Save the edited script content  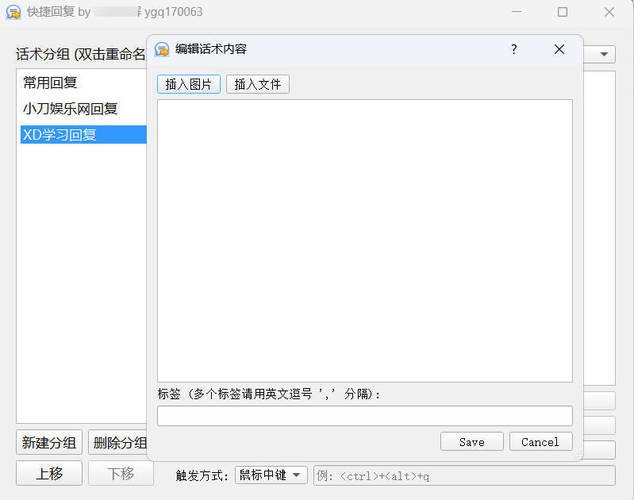(x=472, y=442)
